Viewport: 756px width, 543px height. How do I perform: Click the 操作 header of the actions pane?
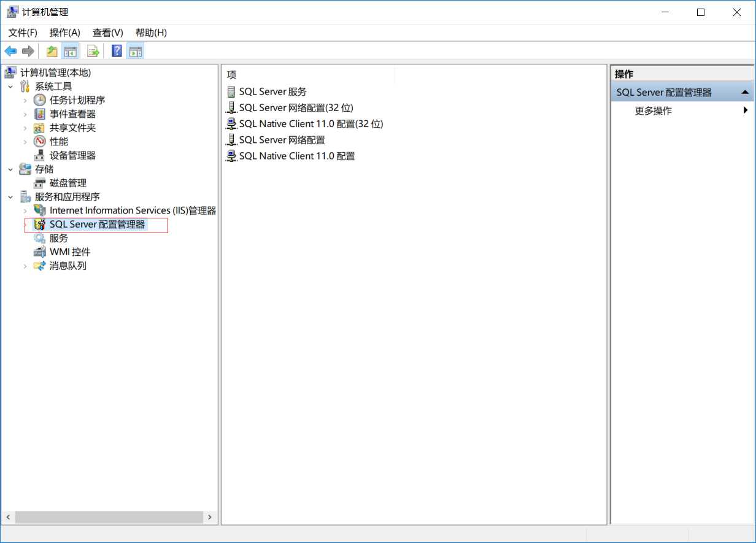pos(624,74)
